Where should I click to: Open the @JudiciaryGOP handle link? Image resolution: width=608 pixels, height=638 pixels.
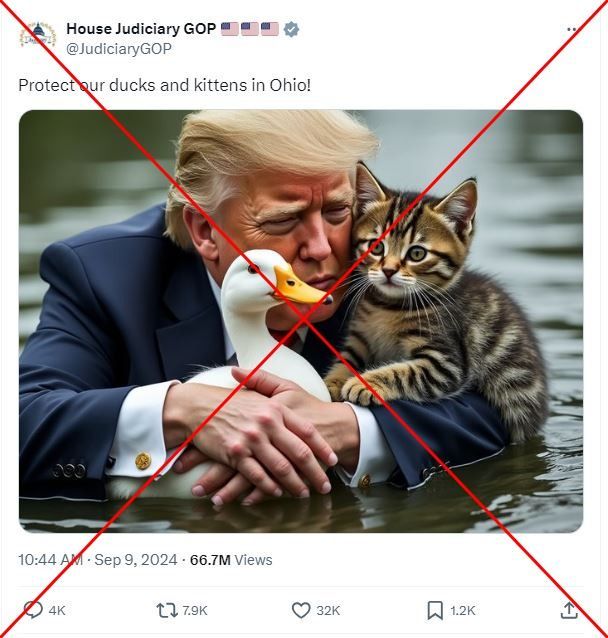pos(118,49)
